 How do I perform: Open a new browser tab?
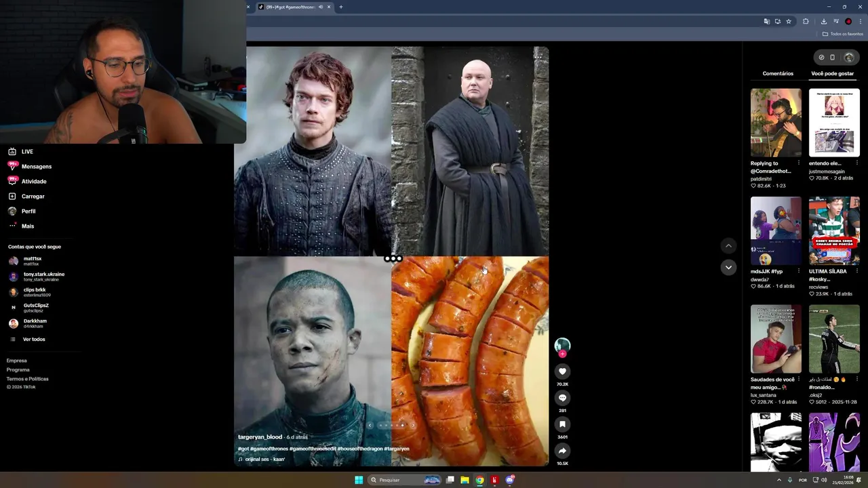pyautogui.click(x=341, y=7)
